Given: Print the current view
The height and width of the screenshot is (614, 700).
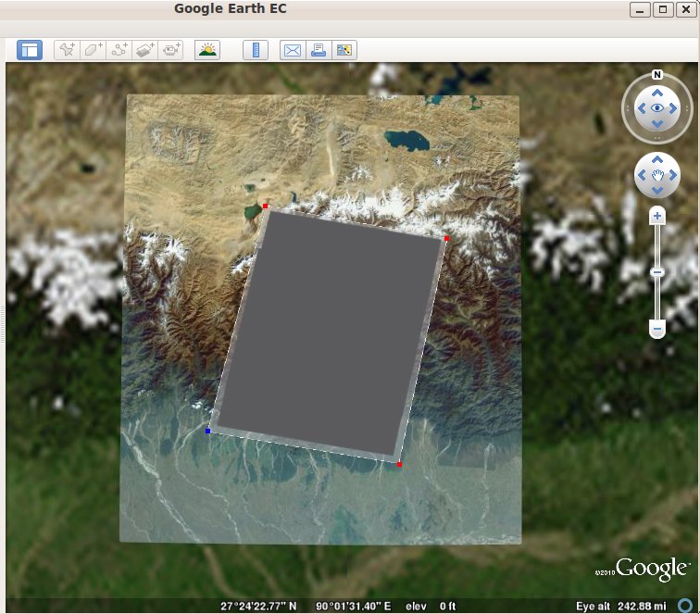Looking at the screenshot, I should coord(319,50).
